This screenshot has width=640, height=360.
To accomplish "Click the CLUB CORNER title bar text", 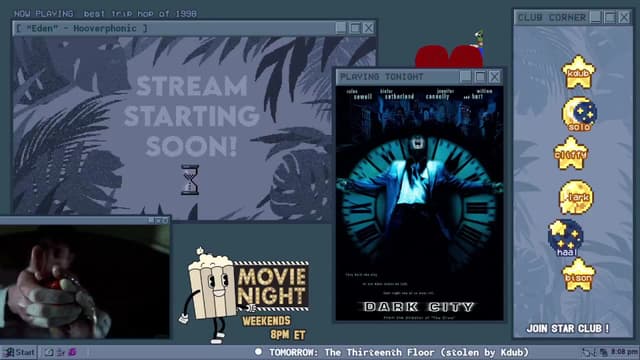I will point(551,18).
